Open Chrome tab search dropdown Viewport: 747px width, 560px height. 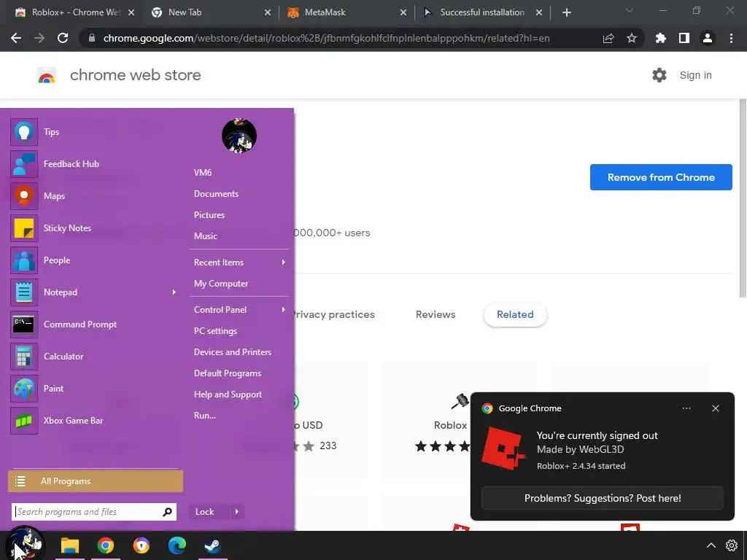[630, 10]
